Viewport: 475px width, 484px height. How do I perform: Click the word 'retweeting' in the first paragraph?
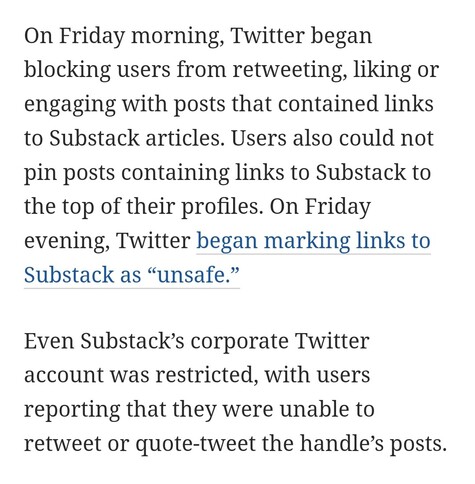pyautogui.click(x=290, y=70)
